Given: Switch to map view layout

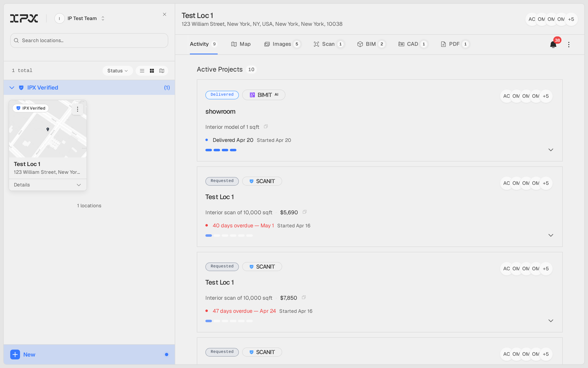Looking at the screenshot, I should 161,71.
